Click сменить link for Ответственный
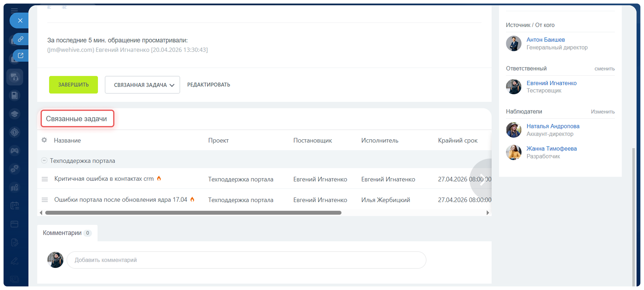This screenshot has width=644, height=290. click(x=604, y=69)
